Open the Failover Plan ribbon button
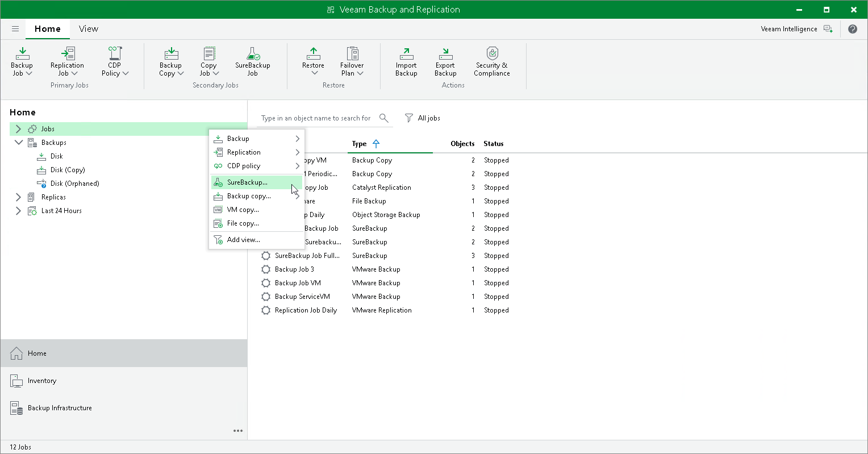Screen dimensions: 868x454 (x=352, y=61)
